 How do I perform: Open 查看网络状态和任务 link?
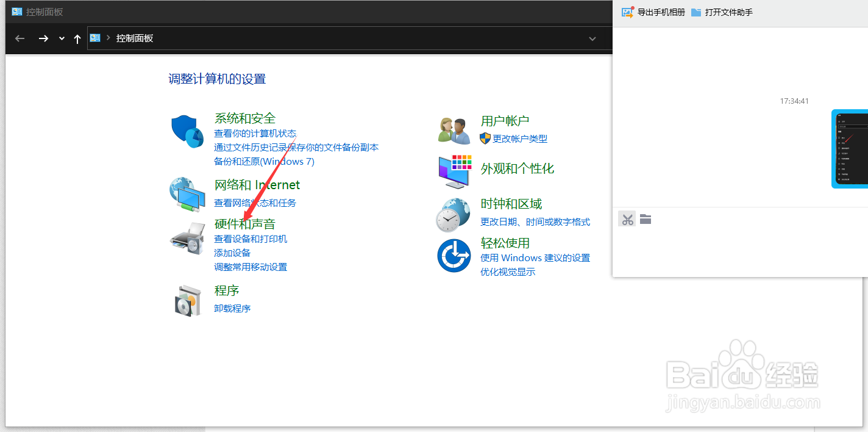pos(255,203)
